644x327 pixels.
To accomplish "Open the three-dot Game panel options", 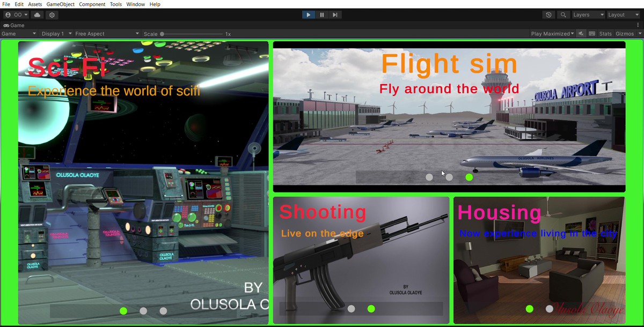I will pyautogui.click(x=639, y=25).
